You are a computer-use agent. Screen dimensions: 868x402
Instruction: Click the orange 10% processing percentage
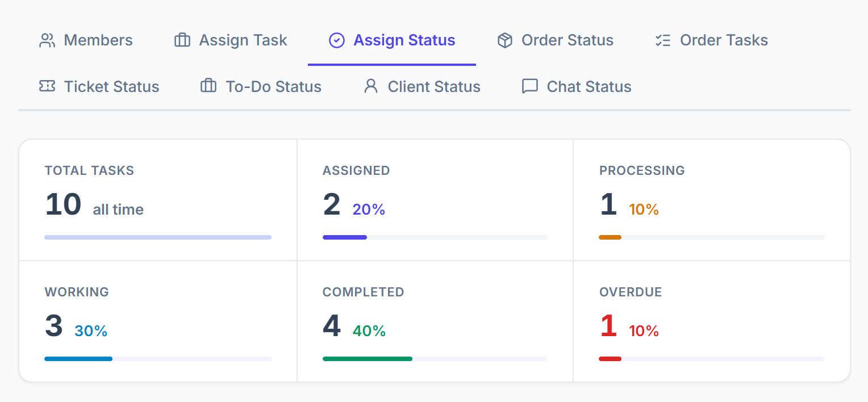[x=644, y=210]
